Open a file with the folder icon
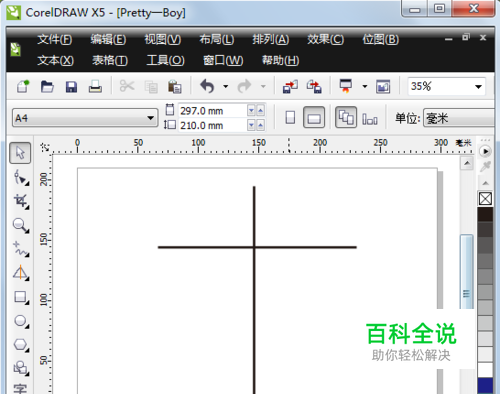 47,87
